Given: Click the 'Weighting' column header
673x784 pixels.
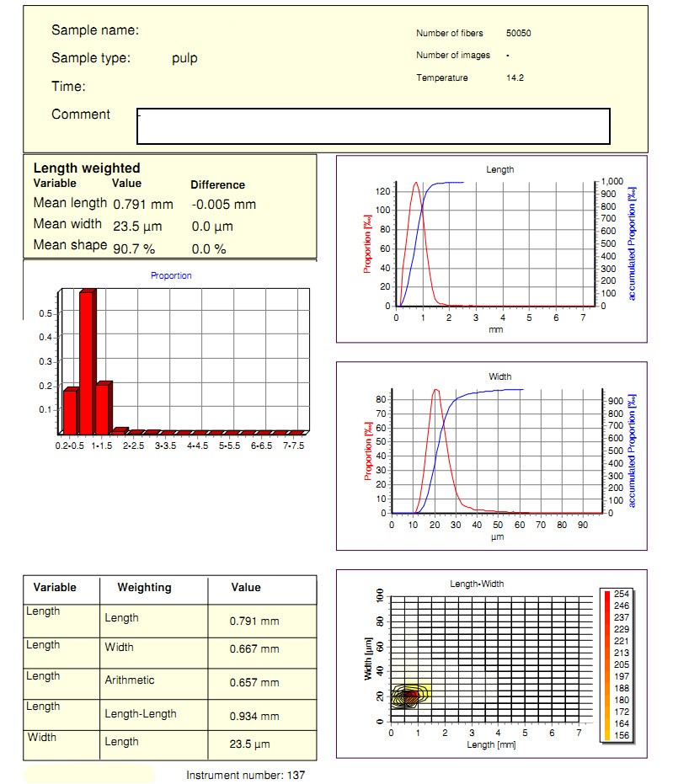Looking at the screenshot, I should (x=144, y=588).
